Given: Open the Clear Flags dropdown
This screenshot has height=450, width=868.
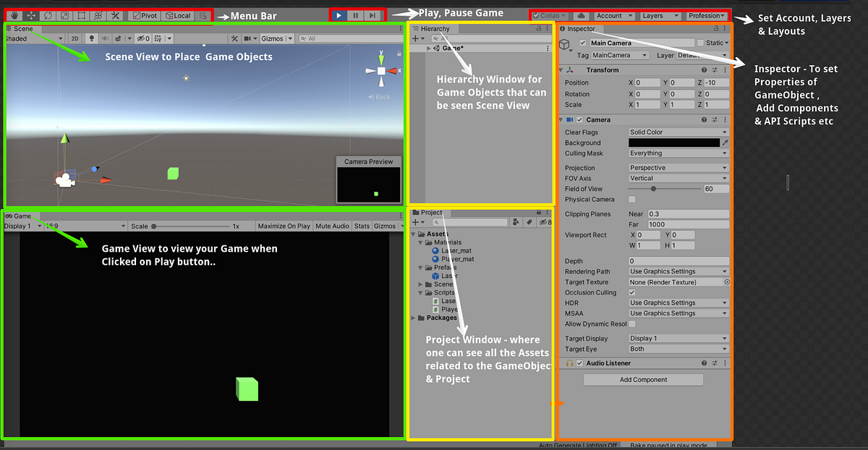Looking at the screenshot, I should click(678, 132).
